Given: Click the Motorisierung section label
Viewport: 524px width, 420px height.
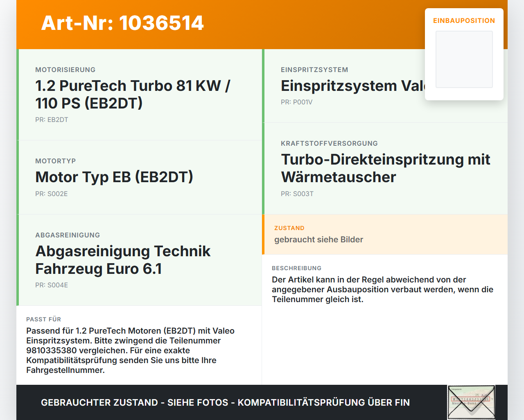Looking at the screenshot, I should click(65, 70).
